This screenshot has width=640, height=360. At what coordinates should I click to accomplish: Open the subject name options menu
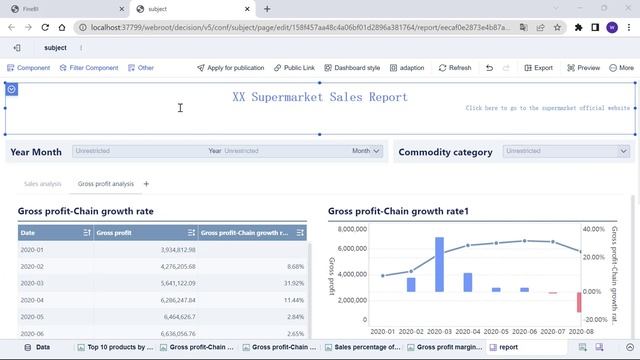81,48
